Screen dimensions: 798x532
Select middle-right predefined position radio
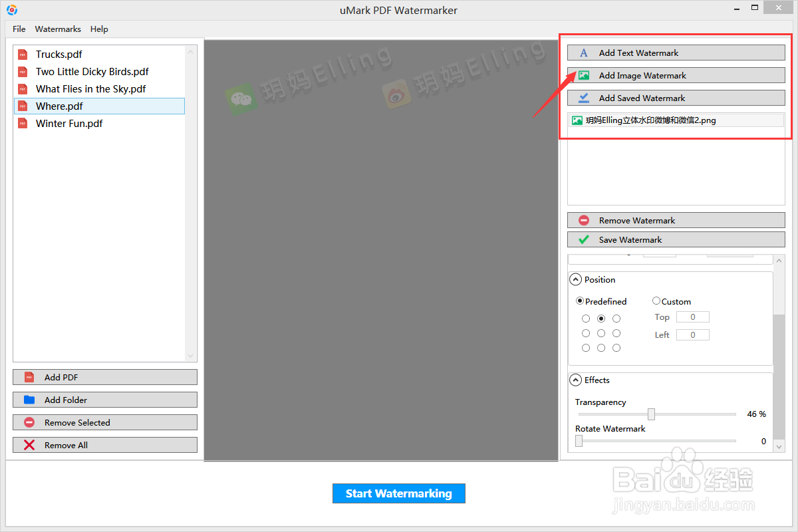(x=616, y=333)
